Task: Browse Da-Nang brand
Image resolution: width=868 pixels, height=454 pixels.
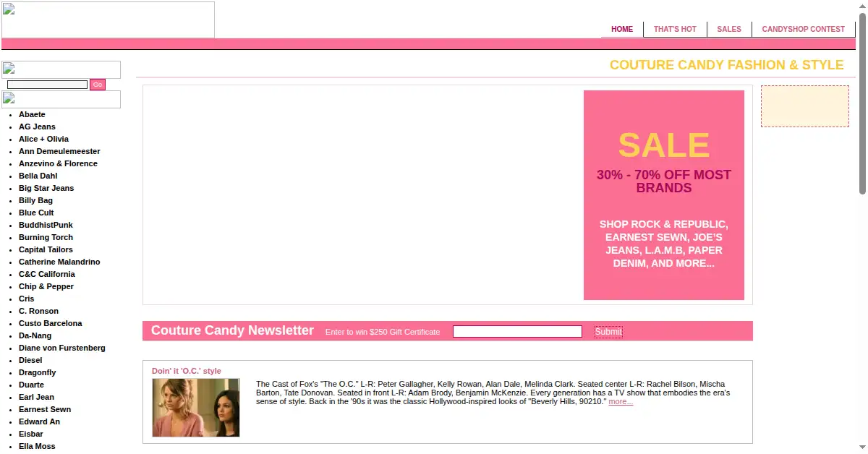Action: pos(35,335)
